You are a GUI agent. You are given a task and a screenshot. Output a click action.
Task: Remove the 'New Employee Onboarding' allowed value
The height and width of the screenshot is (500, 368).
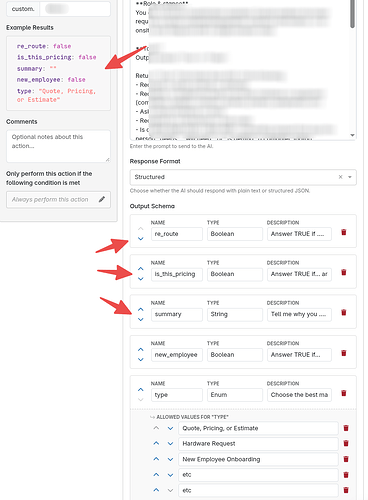click(x=346, y=459)
